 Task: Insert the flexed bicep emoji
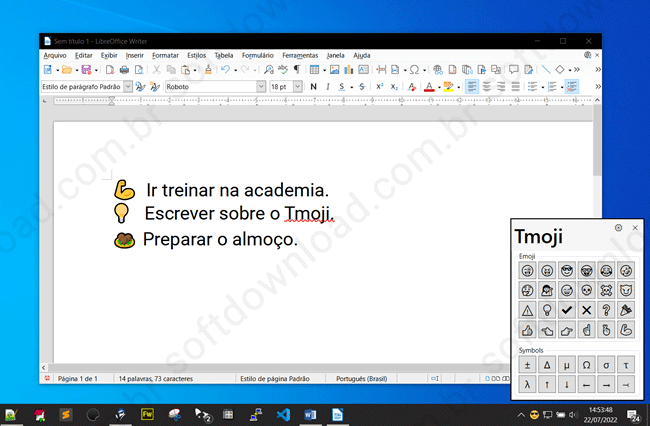click(626, 328)
